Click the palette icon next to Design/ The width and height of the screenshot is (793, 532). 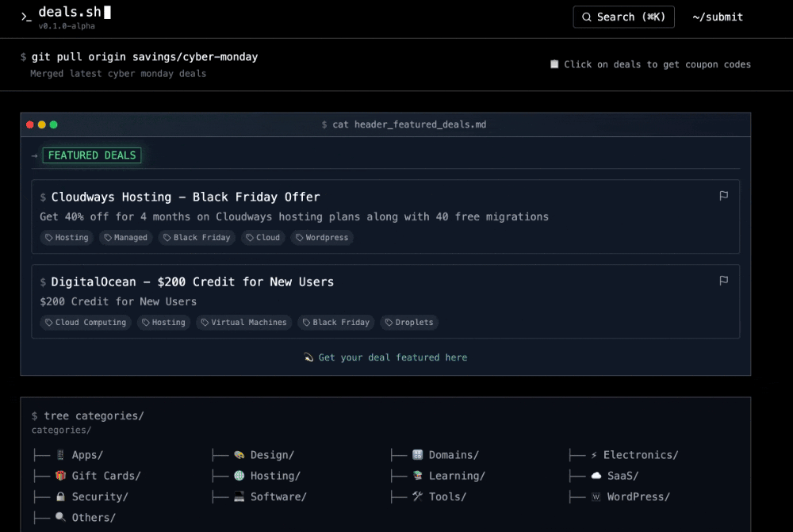point(239,454)
